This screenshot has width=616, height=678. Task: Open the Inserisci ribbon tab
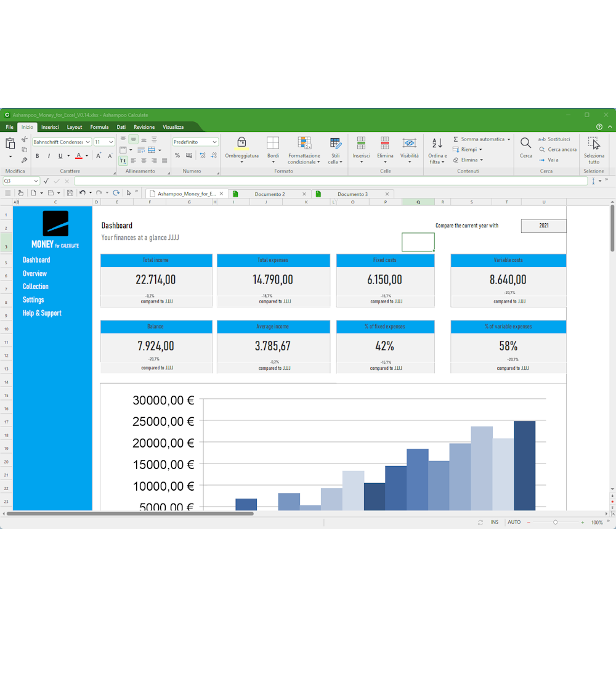click(50, 127)
